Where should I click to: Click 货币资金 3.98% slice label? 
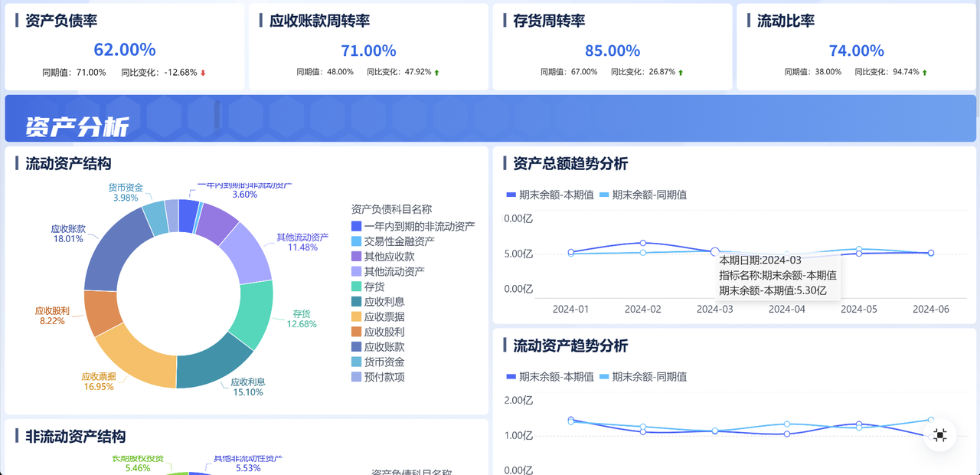pos(125,192)
